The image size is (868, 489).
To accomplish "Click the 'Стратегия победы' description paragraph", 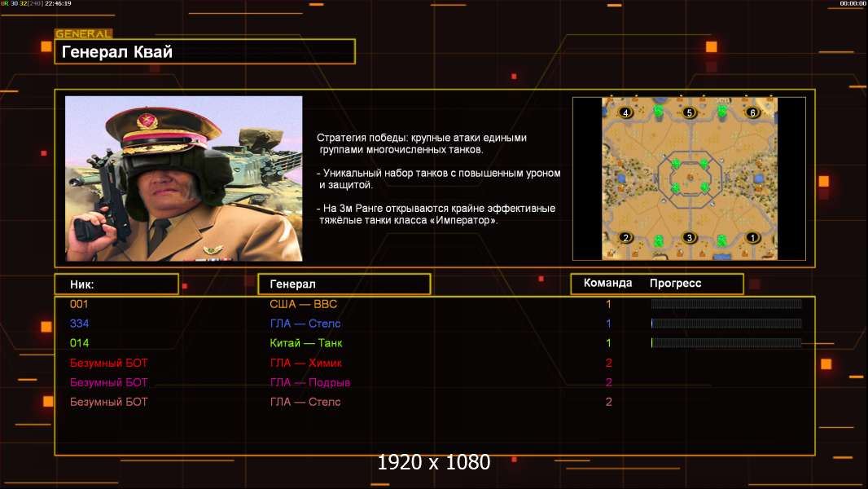I will coord(422,143).
